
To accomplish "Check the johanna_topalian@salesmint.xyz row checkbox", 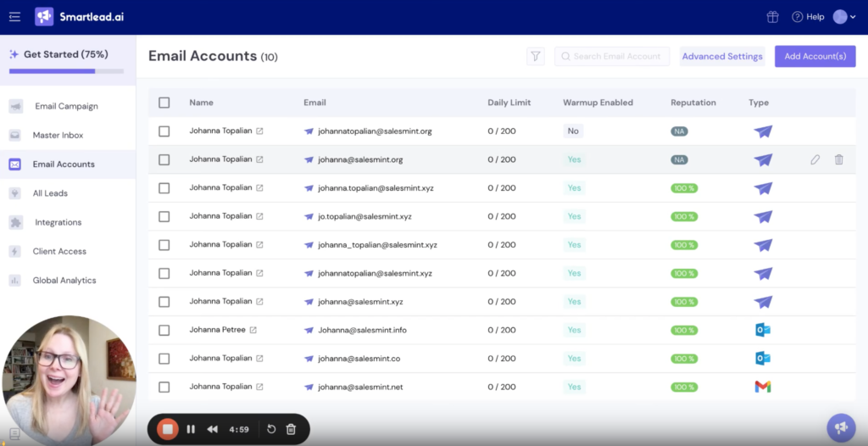I will coord(164,245).
